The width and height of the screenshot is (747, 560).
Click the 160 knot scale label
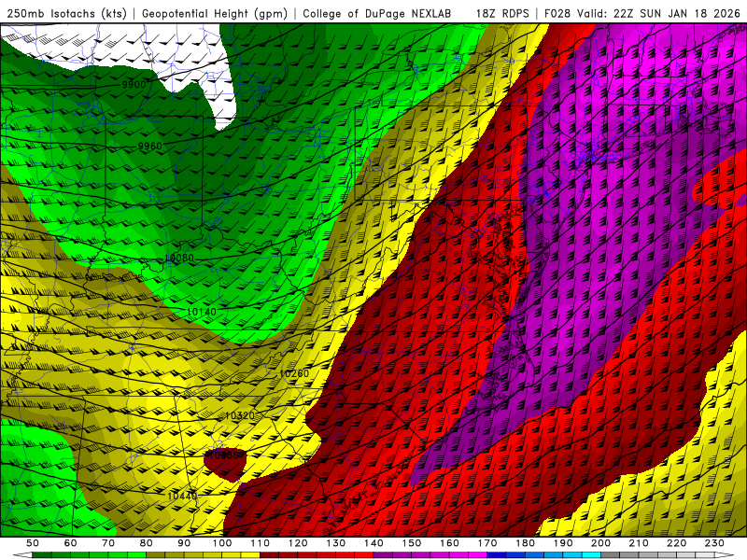(x=449, y=543)
